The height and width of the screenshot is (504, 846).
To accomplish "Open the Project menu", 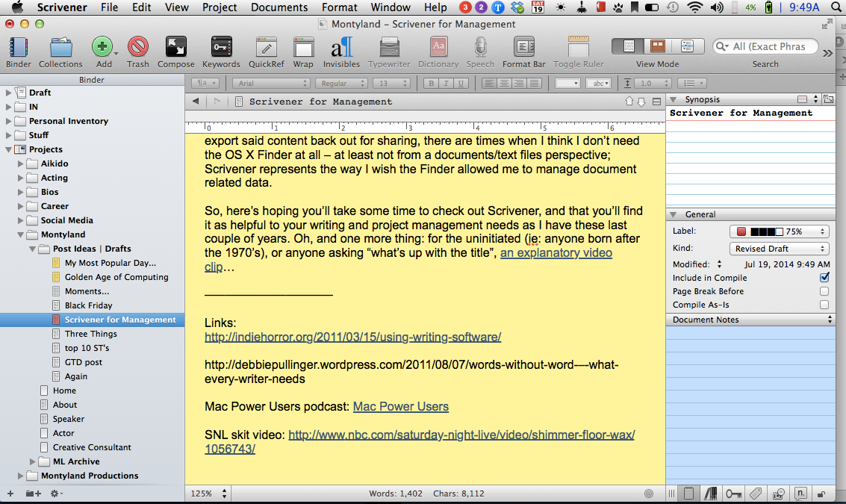I will [219, 7].
